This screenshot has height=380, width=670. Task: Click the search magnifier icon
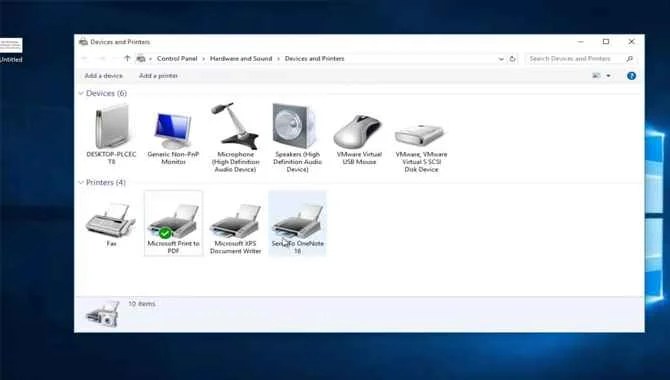tap(629, 59)
